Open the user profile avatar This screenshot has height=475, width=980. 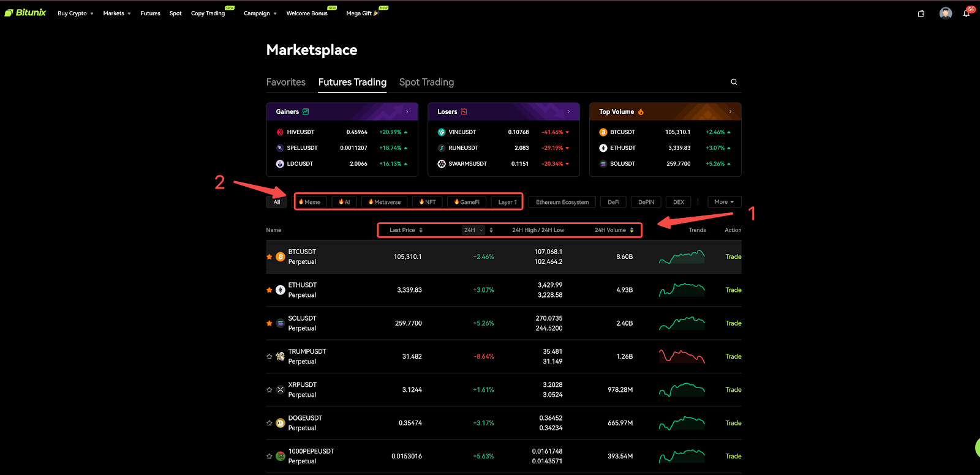click(x=946, y=13)
